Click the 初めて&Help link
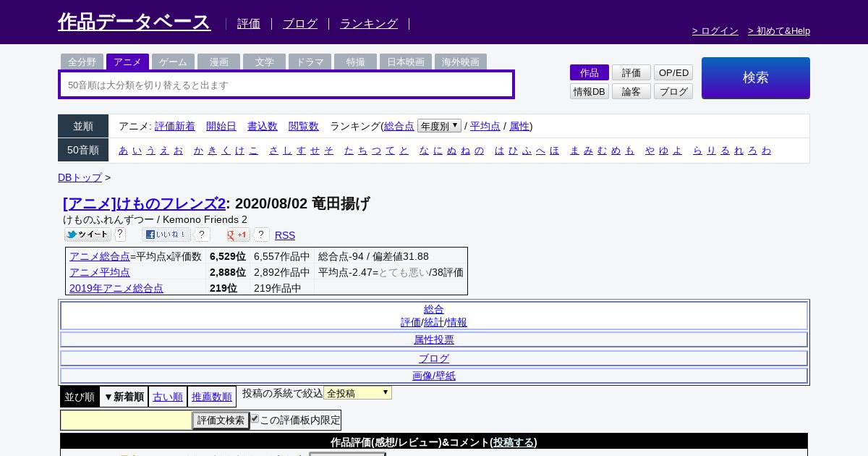Viewport: 868px width, 456px height. [x=779, y=30]
